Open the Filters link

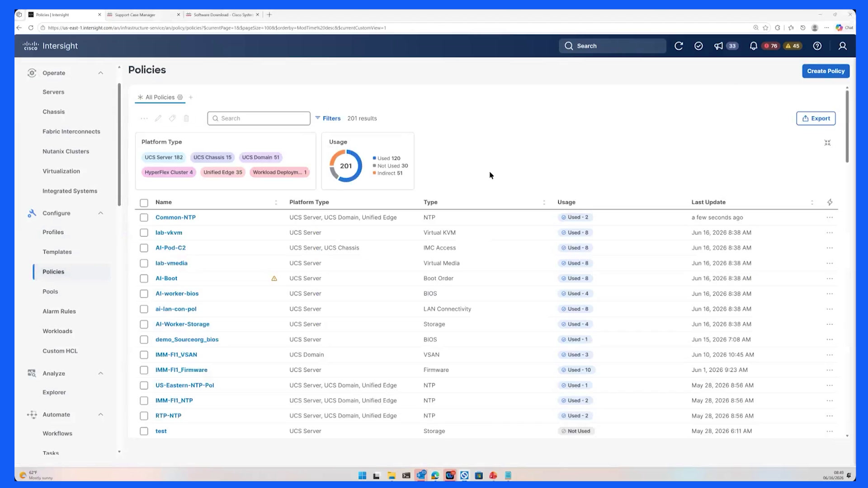[x=328, y=118]
